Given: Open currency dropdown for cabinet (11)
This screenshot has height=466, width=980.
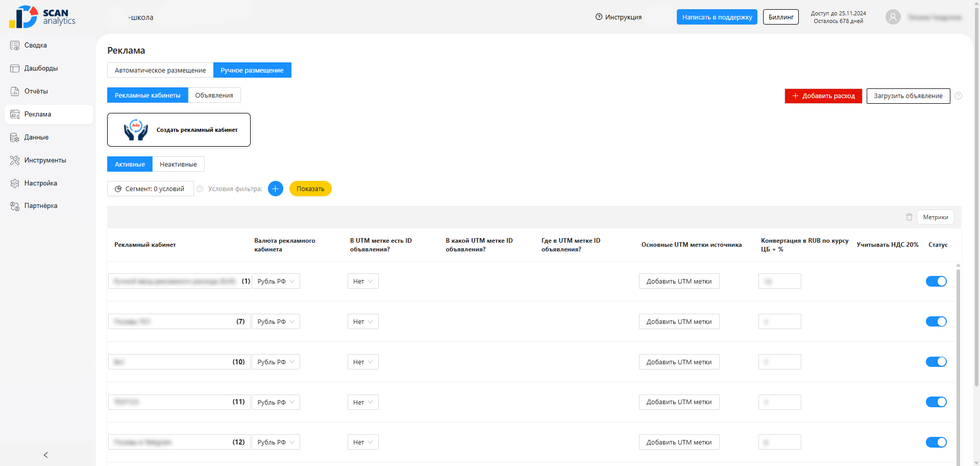Looking at the screenshot, I should (x=276, y=402).
